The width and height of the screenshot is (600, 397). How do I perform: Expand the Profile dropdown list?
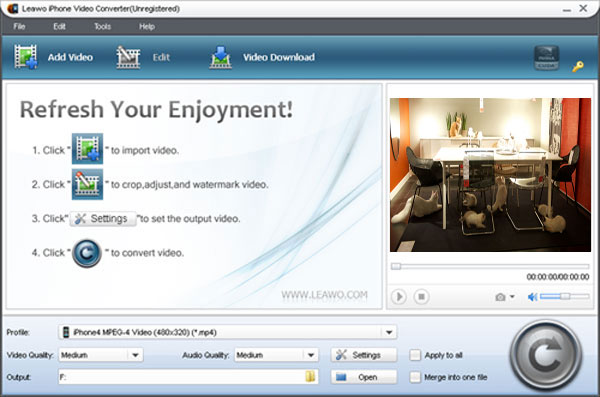click(389, 332)
